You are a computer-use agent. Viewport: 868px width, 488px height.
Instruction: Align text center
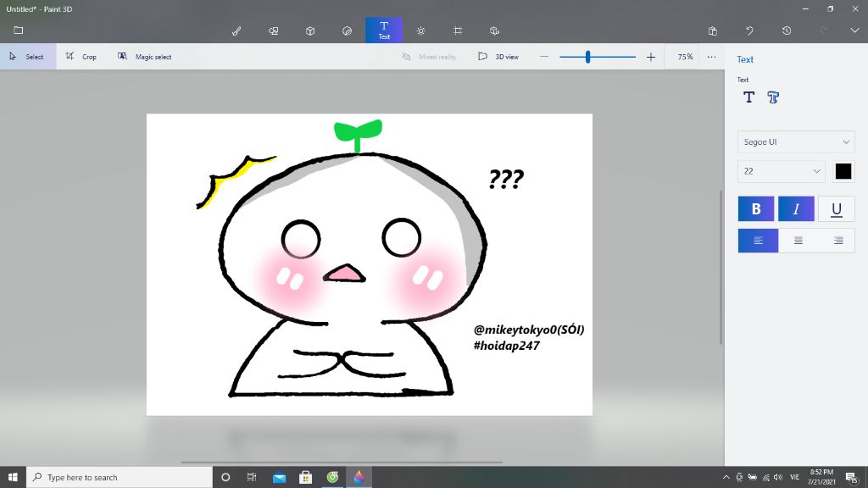pyautogui.click(x=798, y=241)
